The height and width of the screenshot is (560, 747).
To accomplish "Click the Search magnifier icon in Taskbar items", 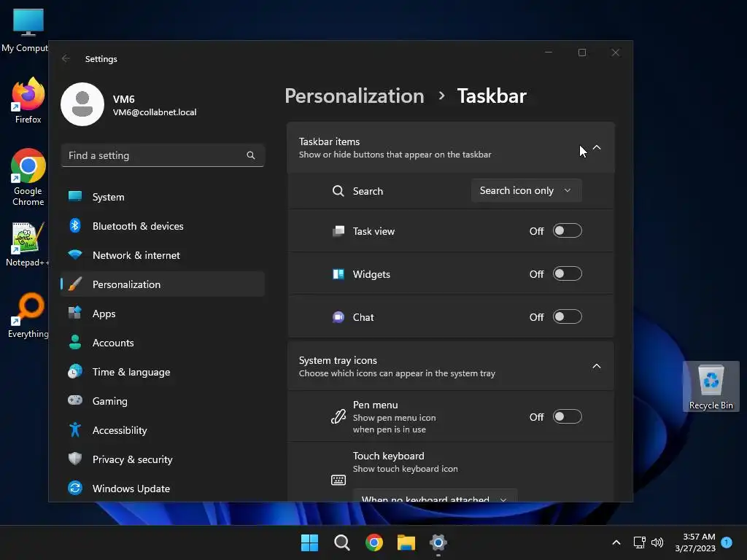I will [338, 191].
